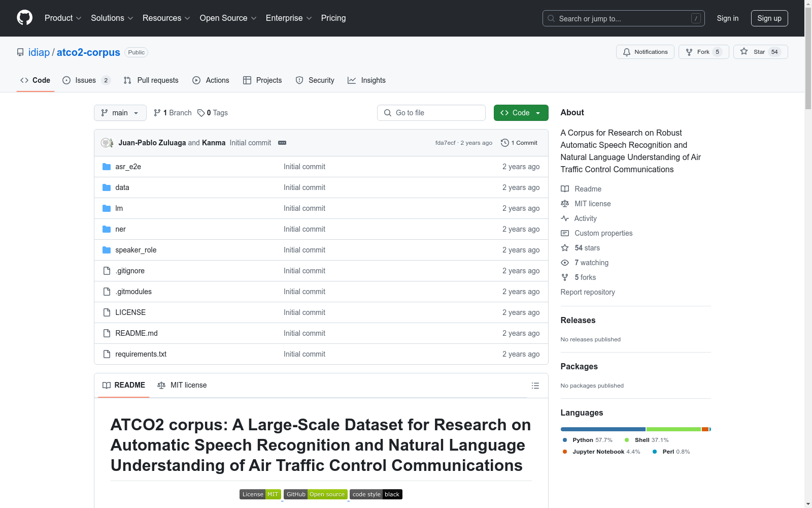Click the bell icon in Notifications
812x508 pixels.
click(627, 52)
